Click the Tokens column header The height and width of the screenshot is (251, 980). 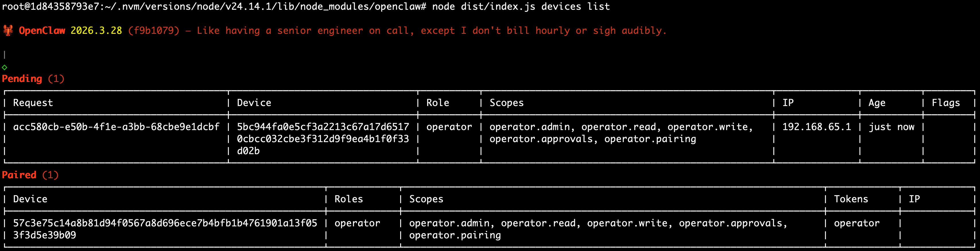click(x=851, y=199)
